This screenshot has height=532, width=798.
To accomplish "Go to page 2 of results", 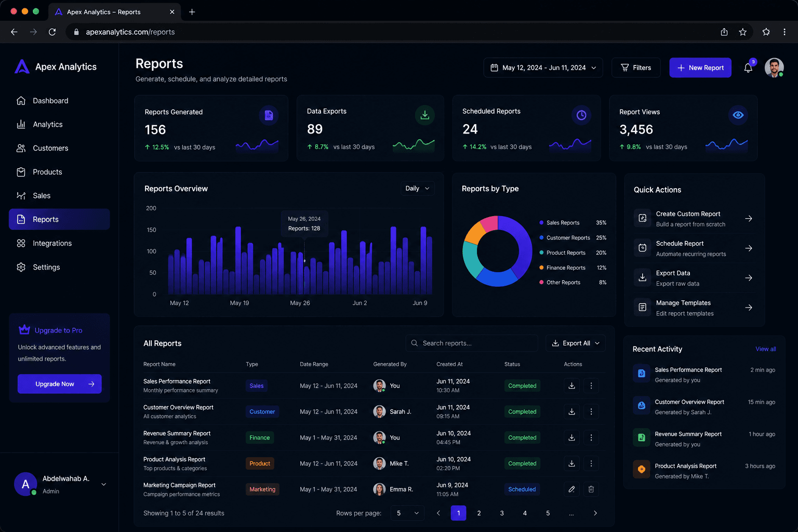I will point(479,513).
